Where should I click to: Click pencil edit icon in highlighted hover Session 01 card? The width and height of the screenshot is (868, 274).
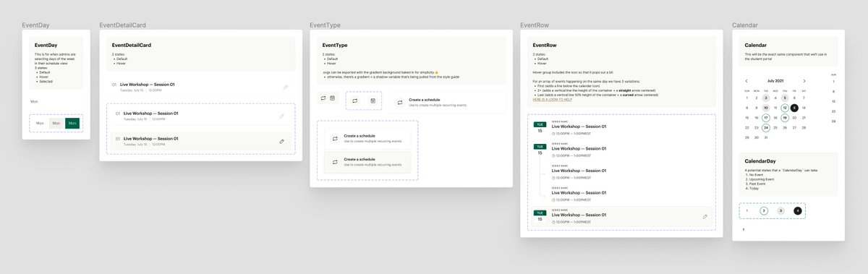pyautogui.click(x=281, y=141)
